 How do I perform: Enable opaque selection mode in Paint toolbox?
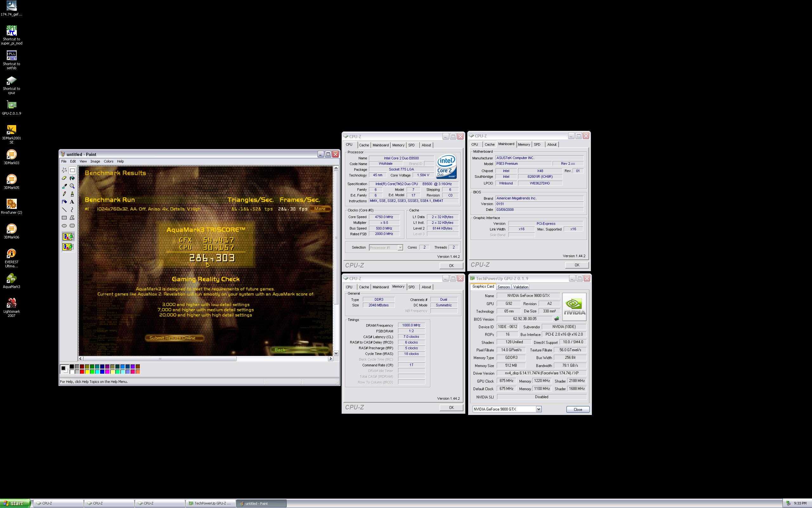(68, 237)
